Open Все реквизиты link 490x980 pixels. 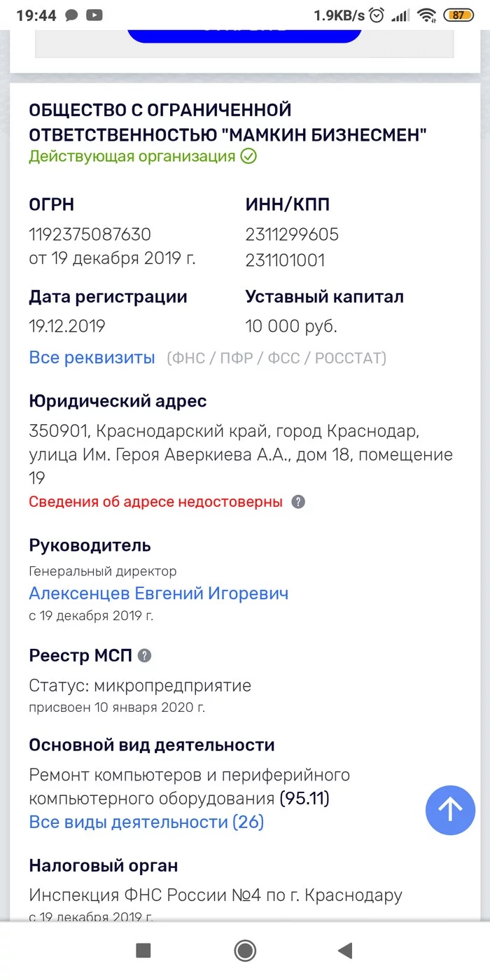tap(92, 358)
